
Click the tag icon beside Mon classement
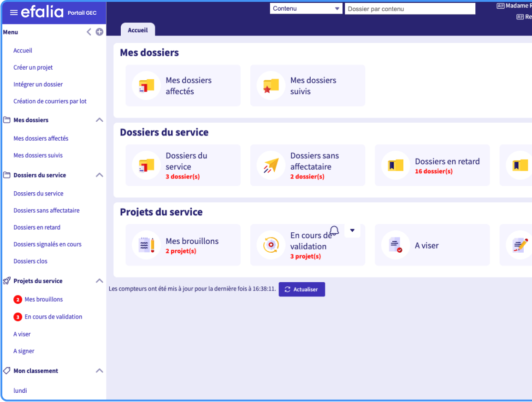pyautogui.click(x=6, y=371)
